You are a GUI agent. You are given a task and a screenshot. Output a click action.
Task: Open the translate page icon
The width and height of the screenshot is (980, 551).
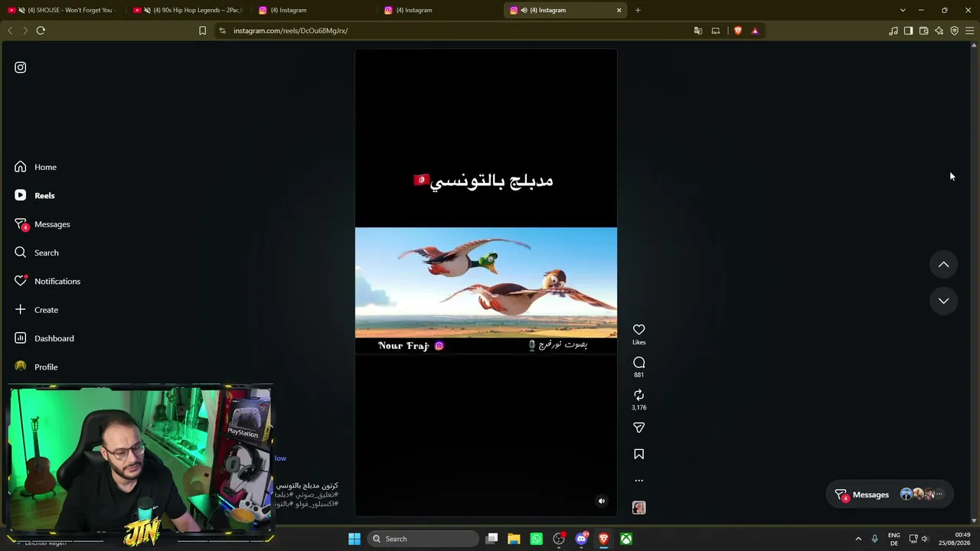click(x=697, y=31)
